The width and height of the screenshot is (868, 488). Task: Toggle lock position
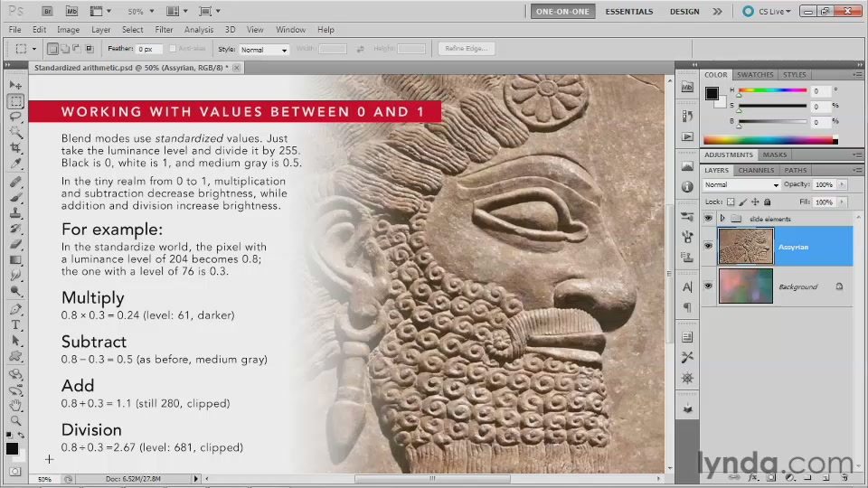[755, 202]
